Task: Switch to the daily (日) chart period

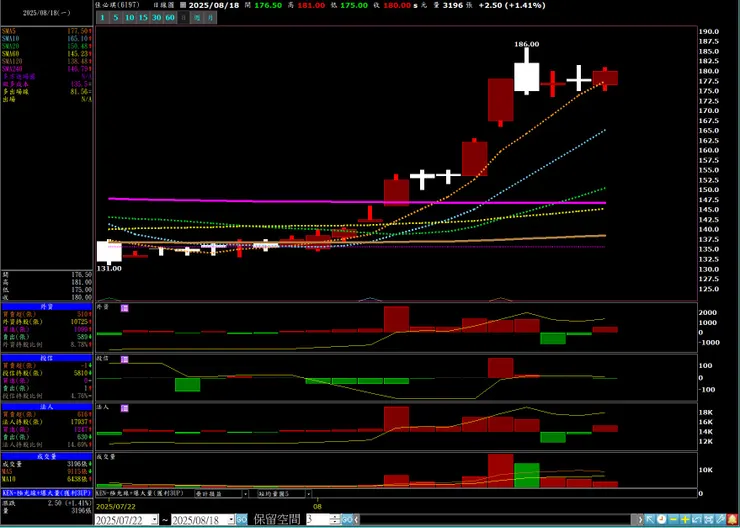Action: (x=184, y=18)
